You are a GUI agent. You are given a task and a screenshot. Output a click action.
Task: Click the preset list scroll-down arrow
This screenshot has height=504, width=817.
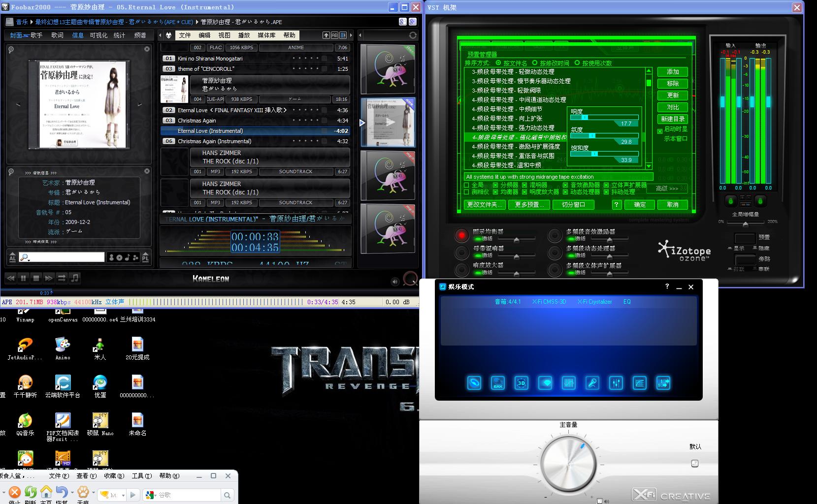point(649,166)
